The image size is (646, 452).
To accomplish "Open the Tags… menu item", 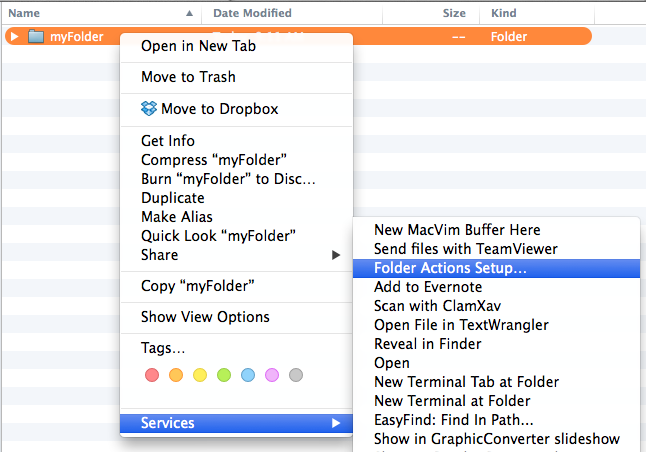I will click(x=236, y=348).
